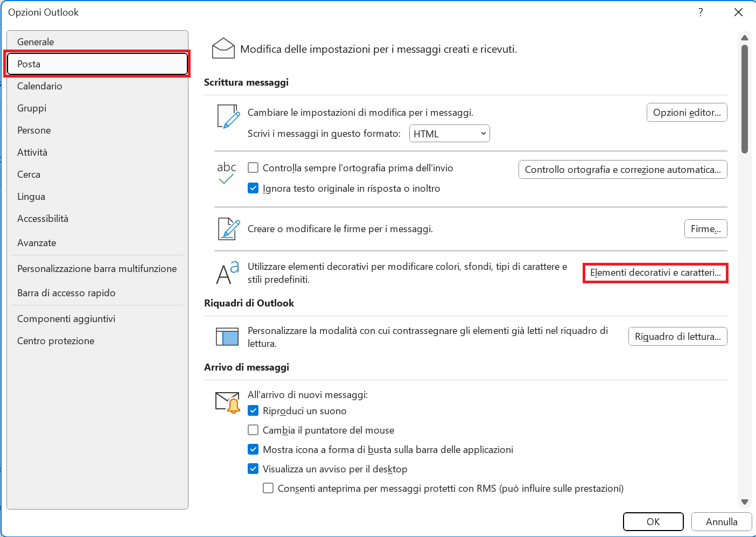Select Generale in the options sidebar

pyautogui.click(x=97, y=41)
